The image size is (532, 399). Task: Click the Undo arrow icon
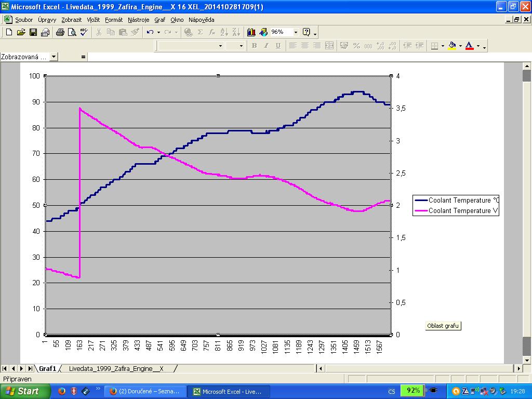[x=150, y=32]
